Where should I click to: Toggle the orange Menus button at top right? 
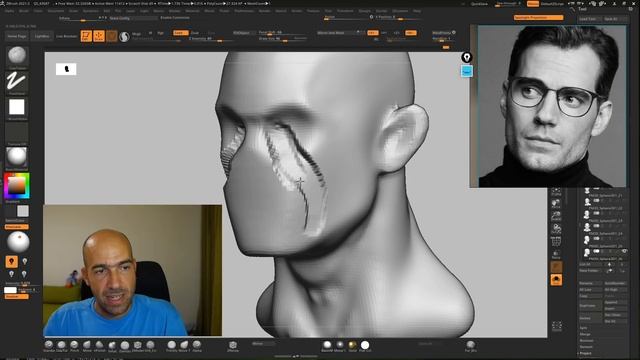tap(533, 4)
